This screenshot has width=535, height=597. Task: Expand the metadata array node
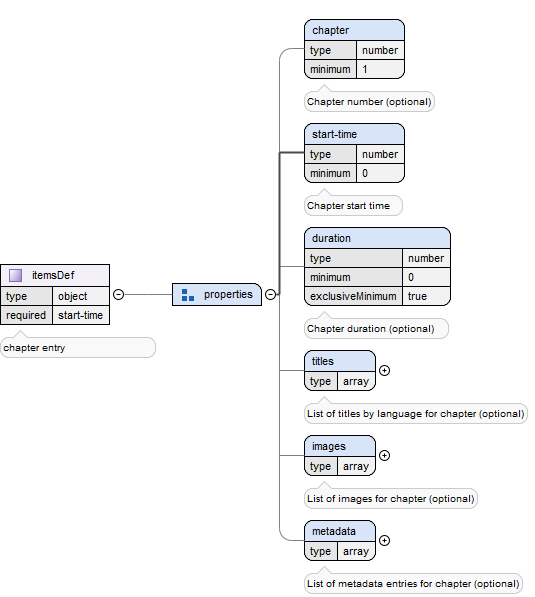(385, 540)
